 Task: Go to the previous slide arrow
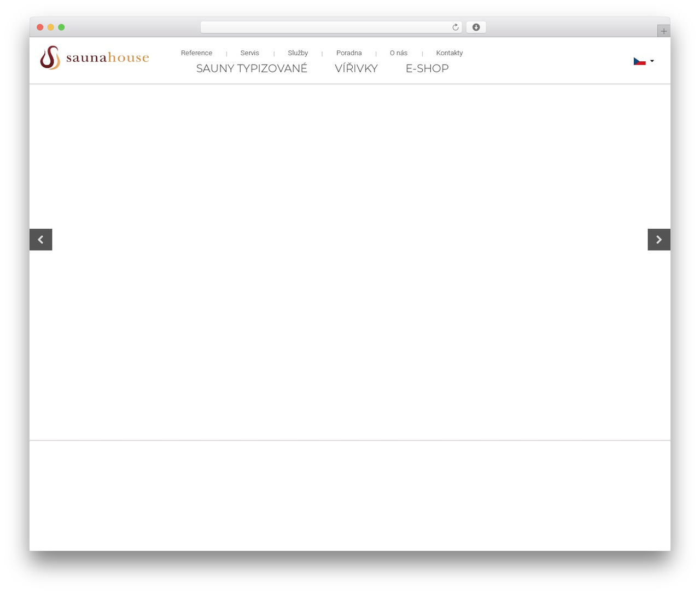click(41, 240)
